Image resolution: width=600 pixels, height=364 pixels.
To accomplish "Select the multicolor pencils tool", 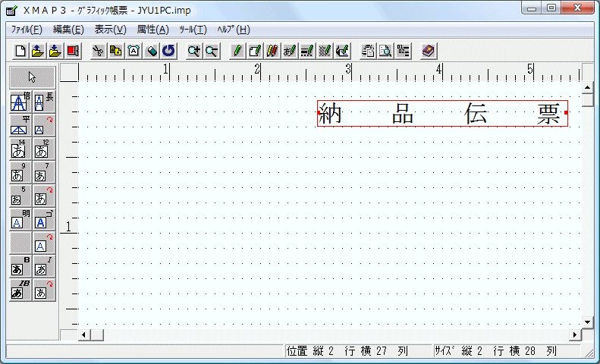I will [272, 51].
